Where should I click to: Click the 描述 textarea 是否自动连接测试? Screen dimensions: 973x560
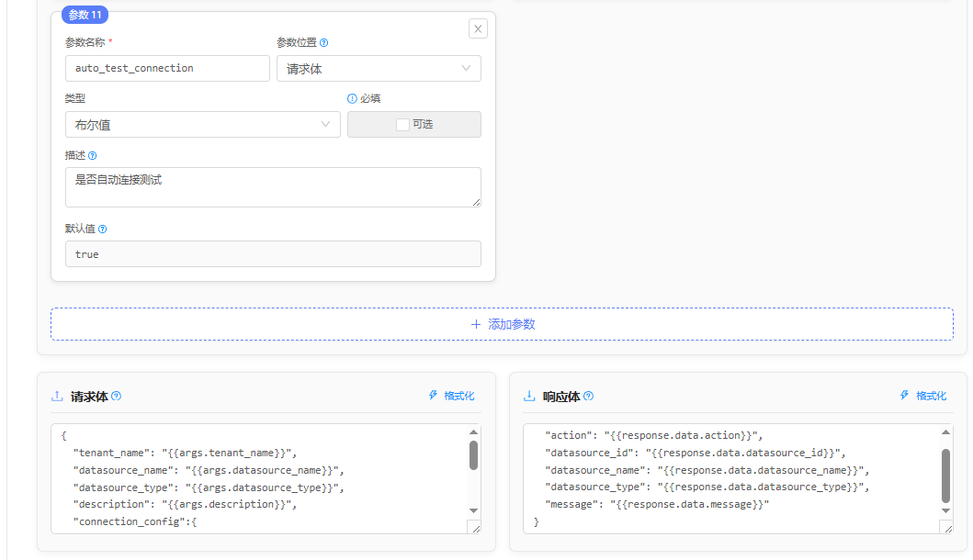click(x=273, y=186)
